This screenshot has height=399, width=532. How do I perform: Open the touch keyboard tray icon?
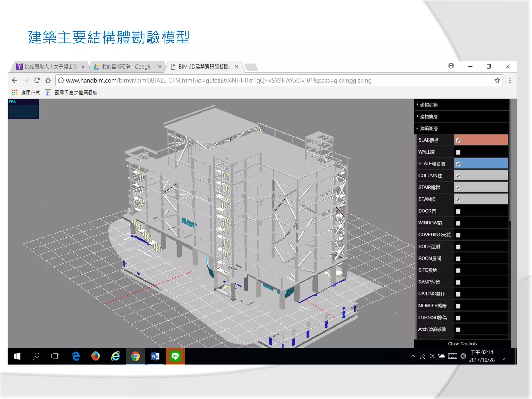[x=453, y=356]
